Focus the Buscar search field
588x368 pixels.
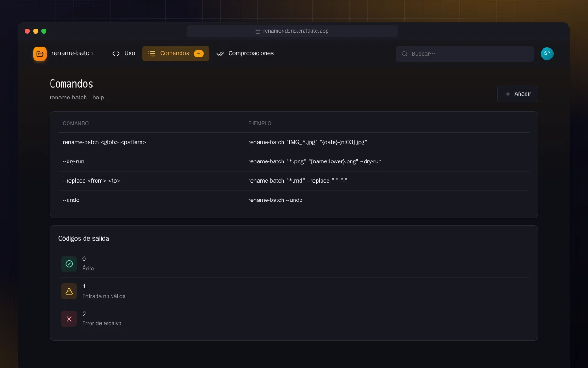pos(465,54)
